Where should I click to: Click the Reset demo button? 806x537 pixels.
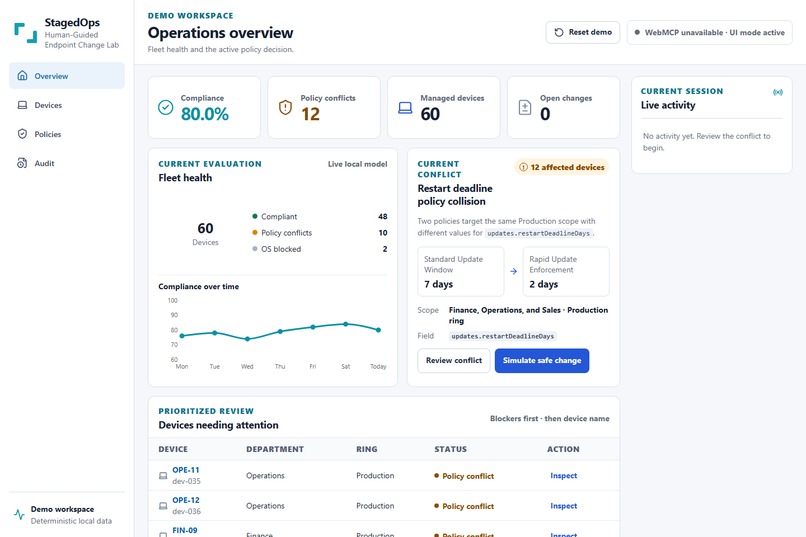583,32
